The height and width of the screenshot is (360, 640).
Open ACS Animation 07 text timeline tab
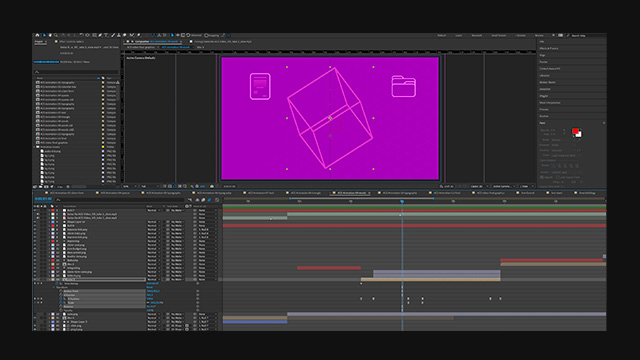pyautogui.click(x=262, y=193)
